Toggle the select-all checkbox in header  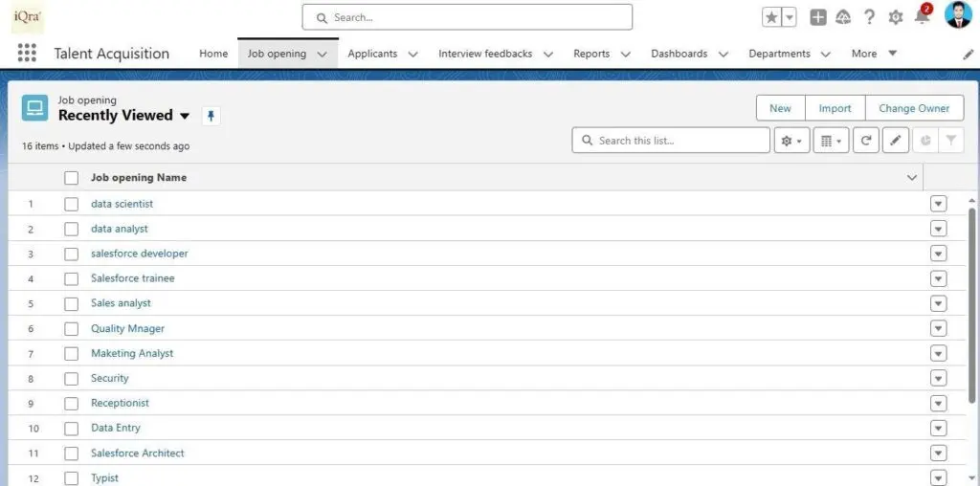(x=71, y=178)
